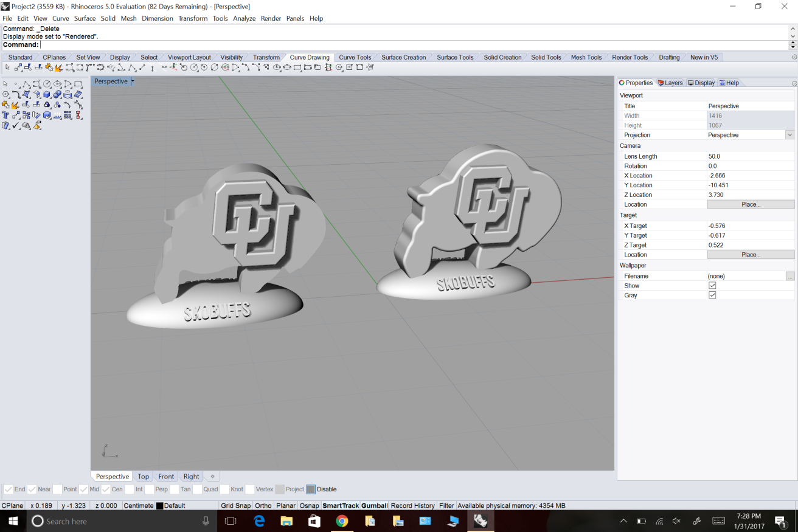Open the Surface menu

(85, 18)
